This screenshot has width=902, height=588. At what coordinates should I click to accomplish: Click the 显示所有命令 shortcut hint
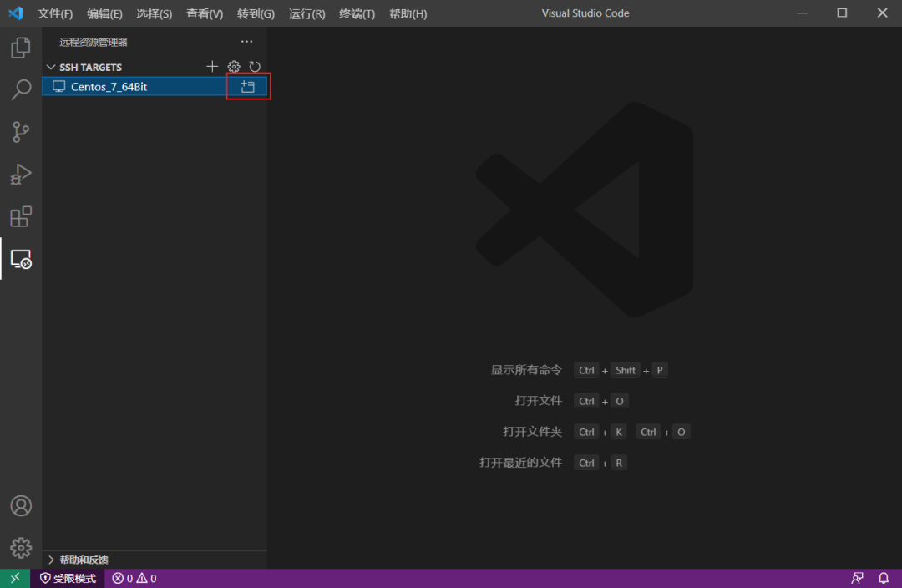click(x=526, y=370)
